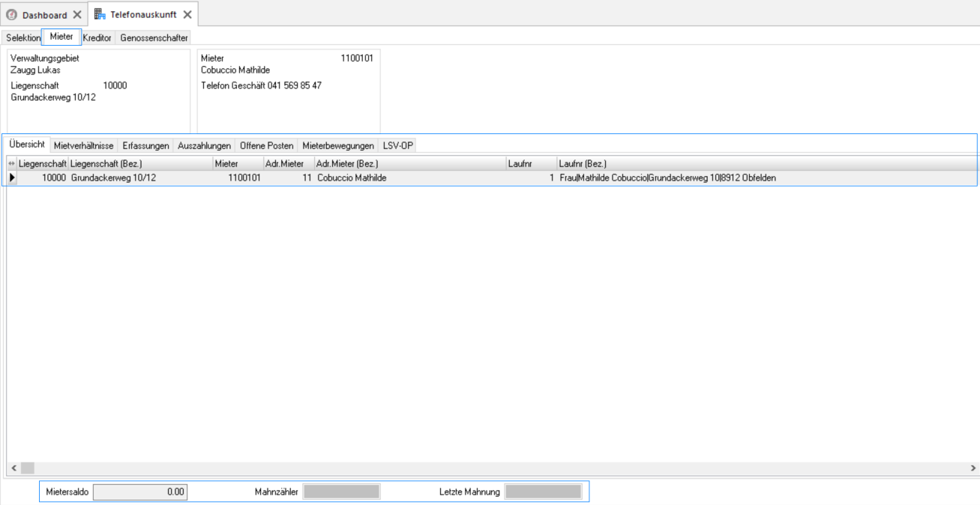Switch to the Genossenschafter tab
Screen dimensions: 980x505
point(154,37)
